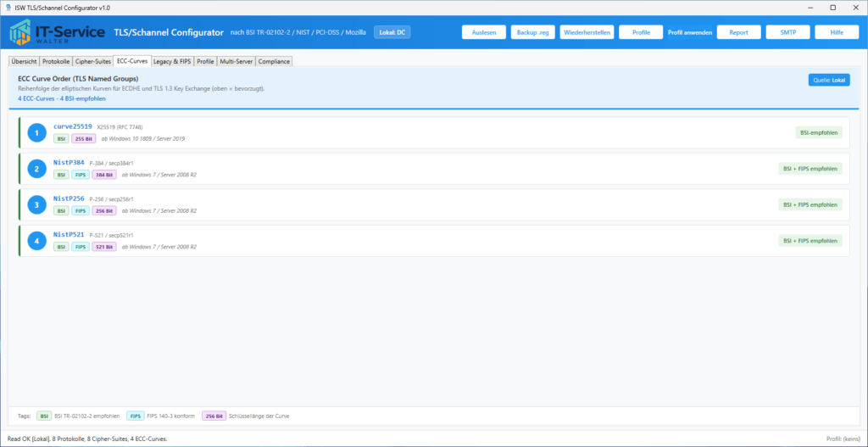Click the P-521 / secp521r1 text

pos(111,235)
